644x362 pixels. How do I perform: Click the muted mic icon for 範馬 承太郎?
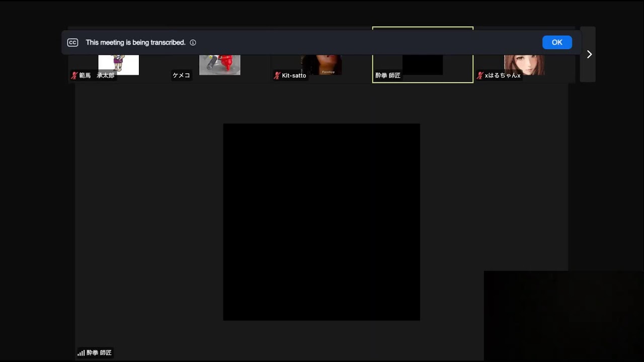pos(74,75)
